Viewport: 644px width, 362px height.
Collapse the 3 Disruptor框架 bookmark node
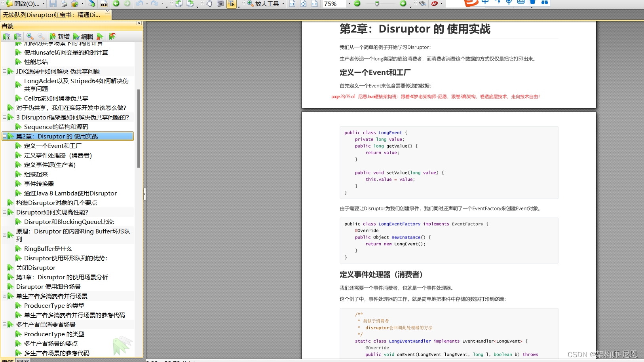pyautogui.click(x=4, y=117)
